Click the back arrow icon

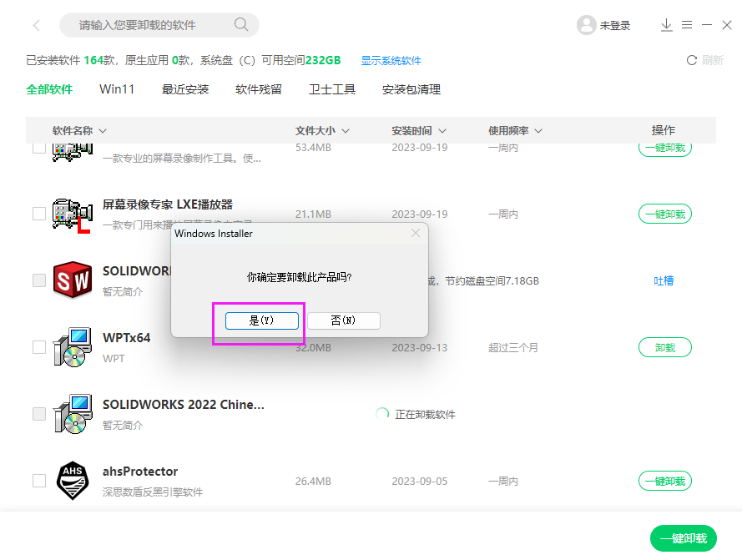[37, 25]
